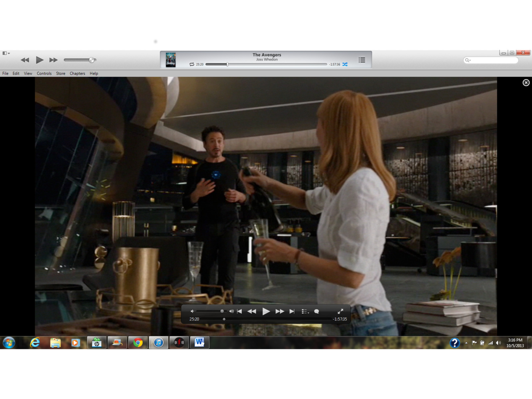Viewport: 532px width, 399px height.
Task: Click iTunes icon in taskbar
Action: pyautogui.click(x=159, y=342)
